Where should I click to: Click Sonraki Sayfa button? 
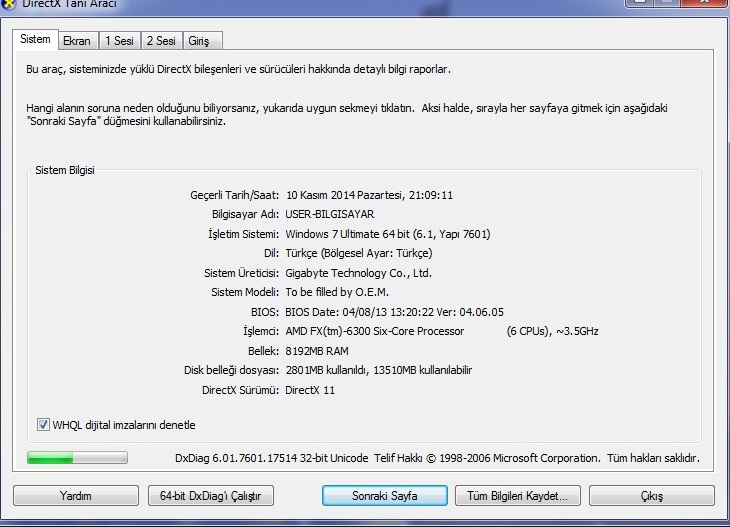[x=385, y=495]
